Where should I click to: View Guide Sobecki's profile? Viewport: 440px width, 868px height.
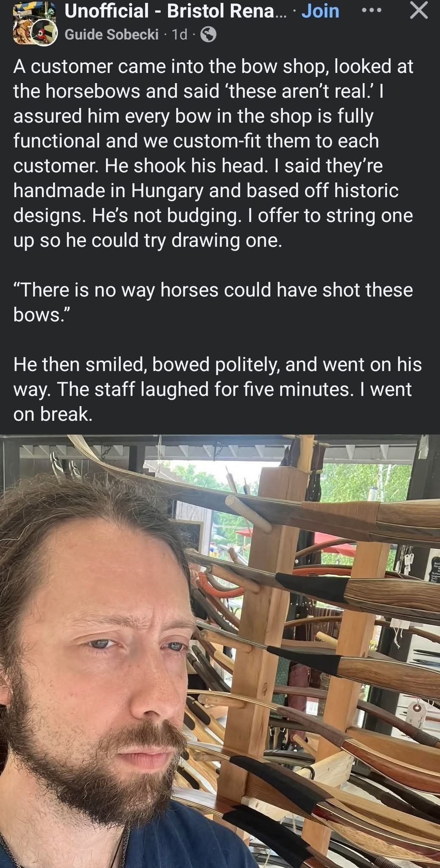click(x=112, y=35)
